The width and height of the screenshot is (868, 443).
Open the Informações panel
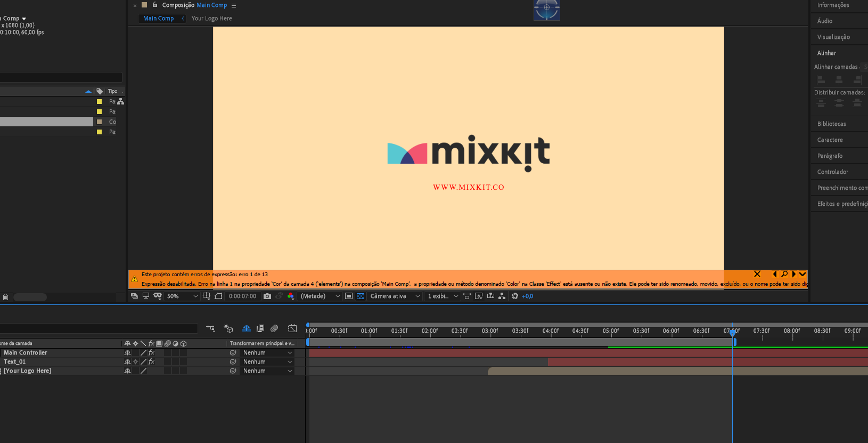833,5
